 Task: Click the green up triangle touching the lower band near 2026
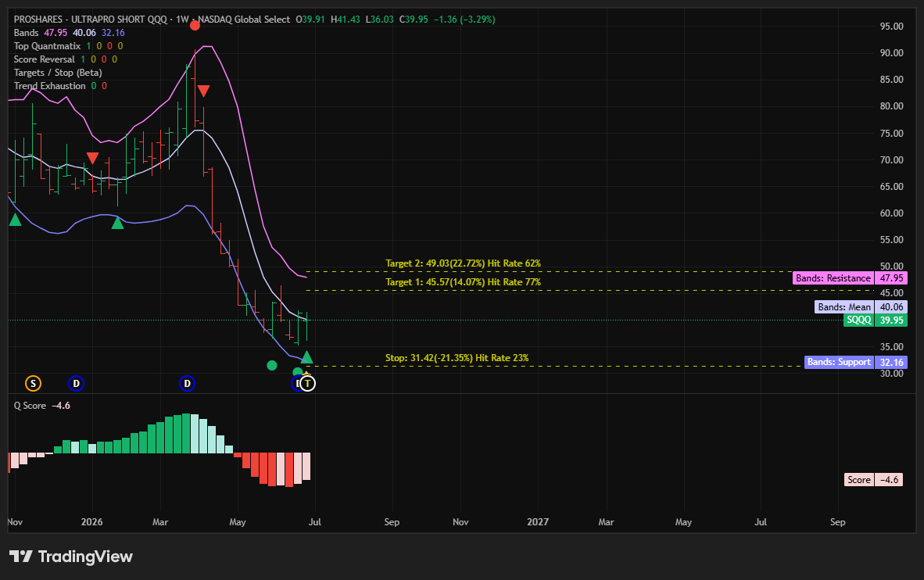coord(118,222)
